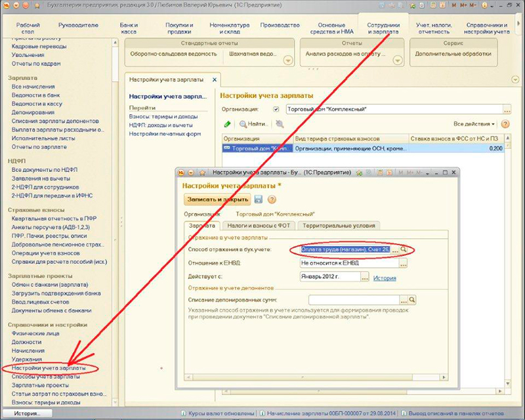This screenshot has height=420, width=525.
Task: Toggle the Организация filter checkbox
Action: click(276, 109)
